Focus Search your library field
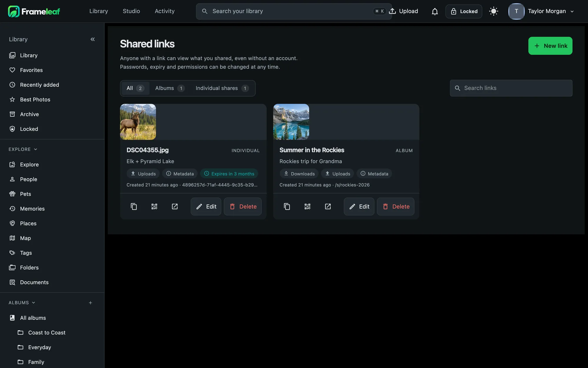This screenshot has width=588, height=368. click(x=294, y=11)
